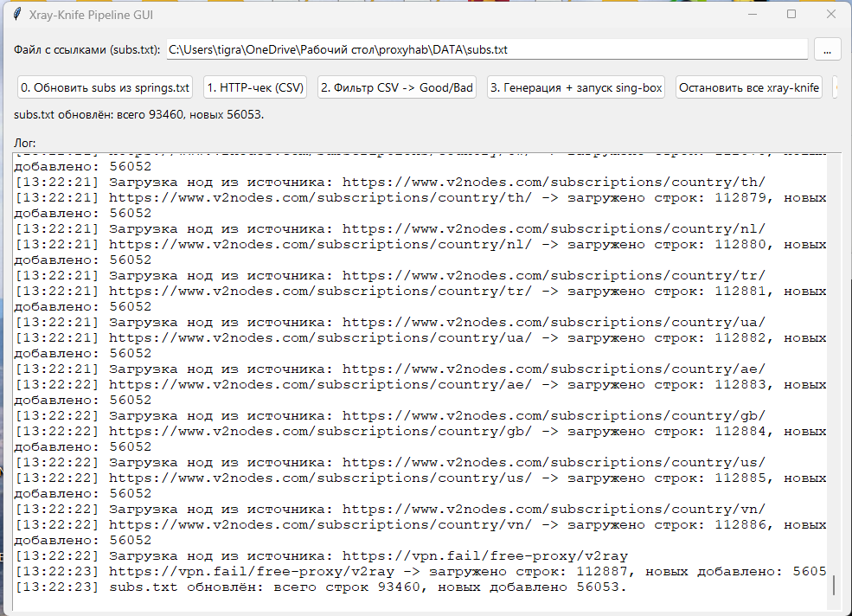This screenshot has width=852, height=616.
Task: Click log line with 'загружено строк: 112886'
Action: [420, 525]
